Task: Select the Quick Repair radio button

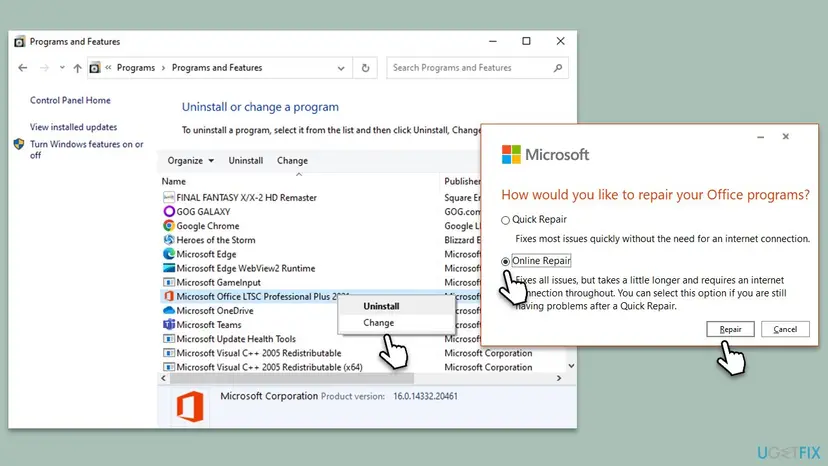Action: [x=505, y=220]
